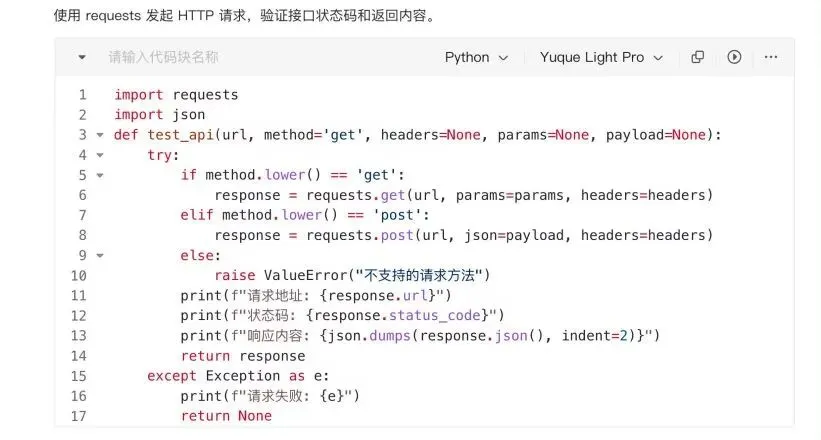Viewport: 821px width, 440px height.
Task: Fold the test_api function at line 3
Action: tap(99, 135)
